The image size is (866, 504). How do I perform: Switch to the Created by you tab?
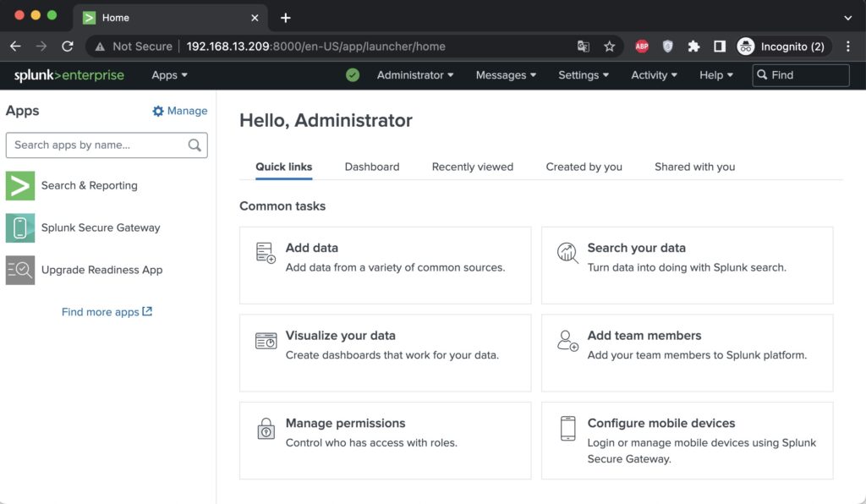(584, 167)
